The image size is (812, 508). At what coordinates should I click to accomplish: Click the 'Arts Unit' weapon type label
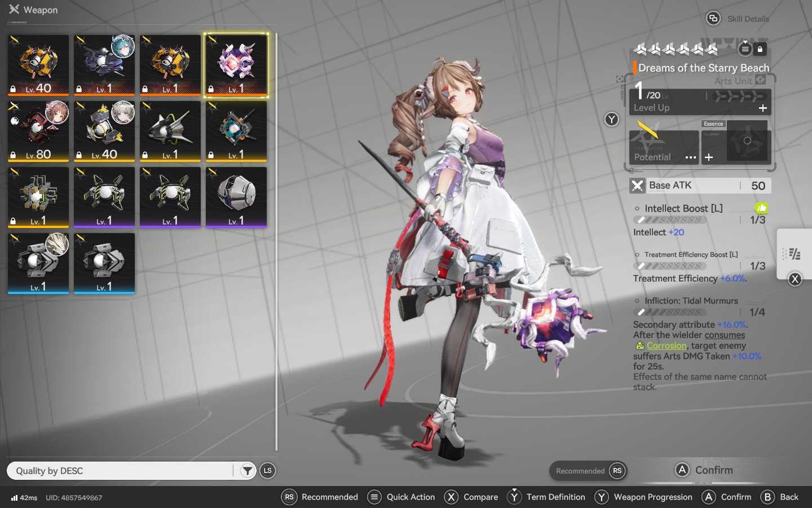coord(733,81)
